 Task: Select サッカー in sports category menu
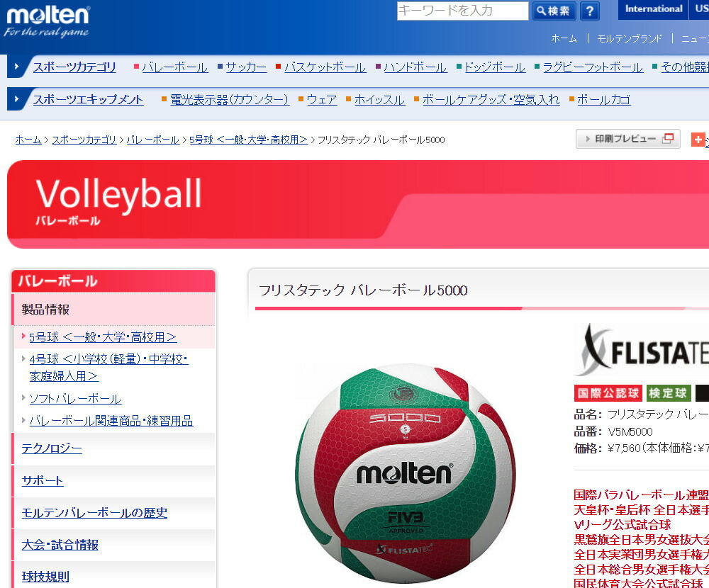(x=246, y=67)
